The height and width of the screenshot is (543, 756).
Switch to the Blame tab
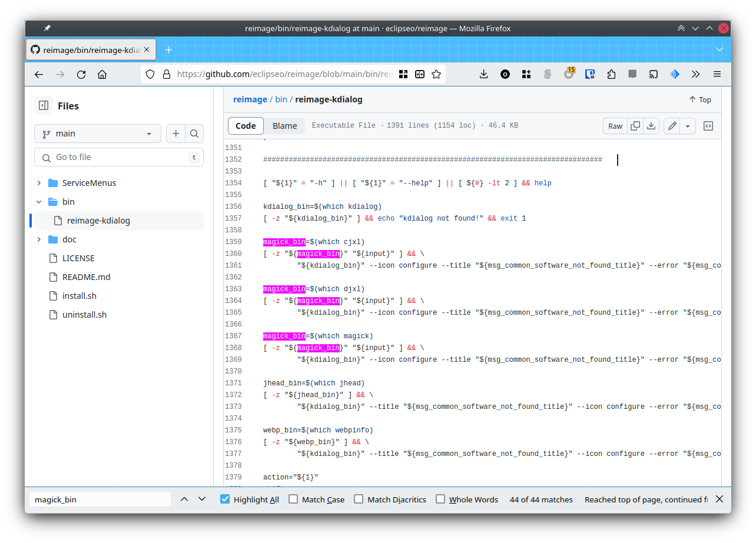[284, 126]
